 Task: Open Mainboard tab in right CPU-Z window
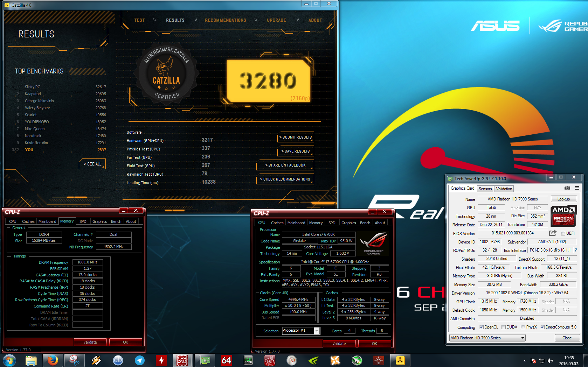296,223
